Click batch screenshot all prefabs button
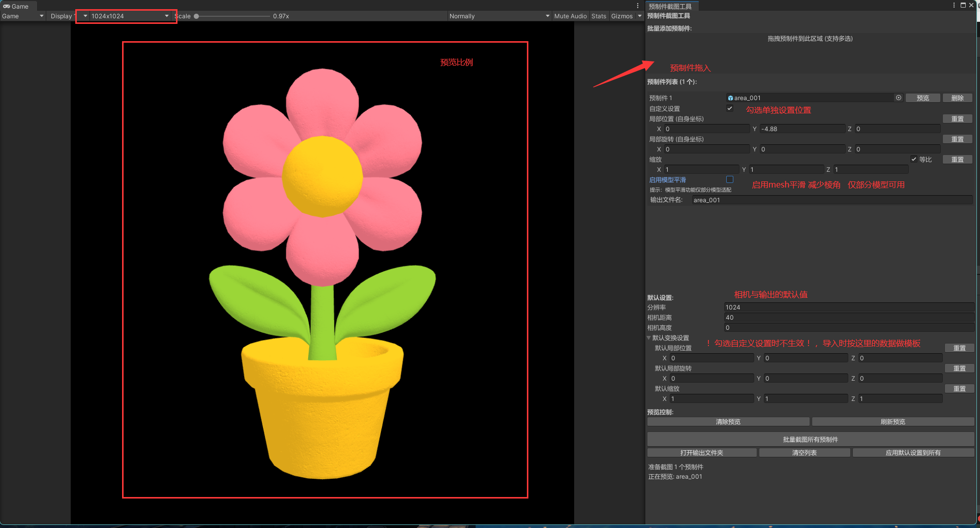Screen dimensions: 980x528 811,439
